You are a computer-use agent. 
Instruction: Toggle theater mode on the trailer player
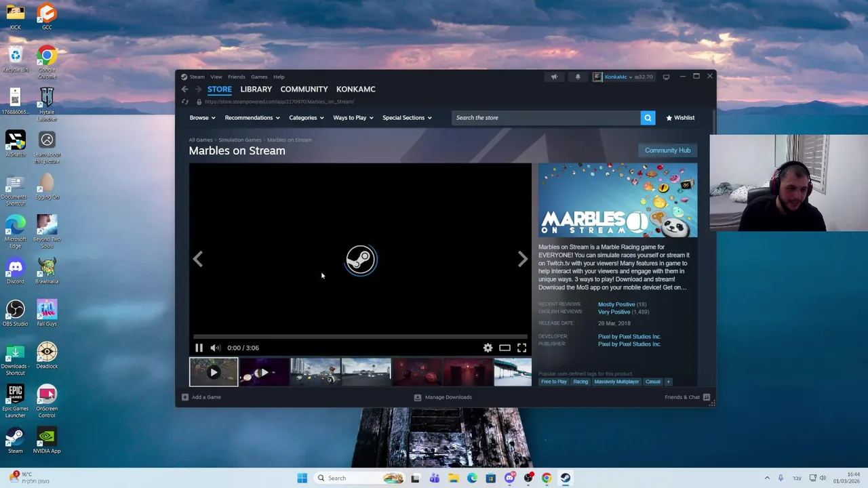point(505,348)
